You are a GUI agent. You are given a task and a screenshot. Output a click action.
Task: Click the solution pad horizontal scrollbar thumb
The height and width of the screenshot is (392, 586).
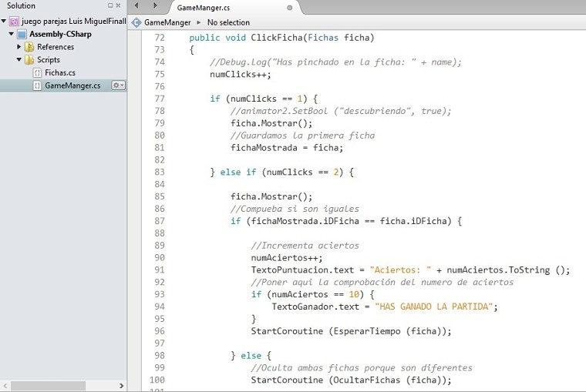pos(48,386)
